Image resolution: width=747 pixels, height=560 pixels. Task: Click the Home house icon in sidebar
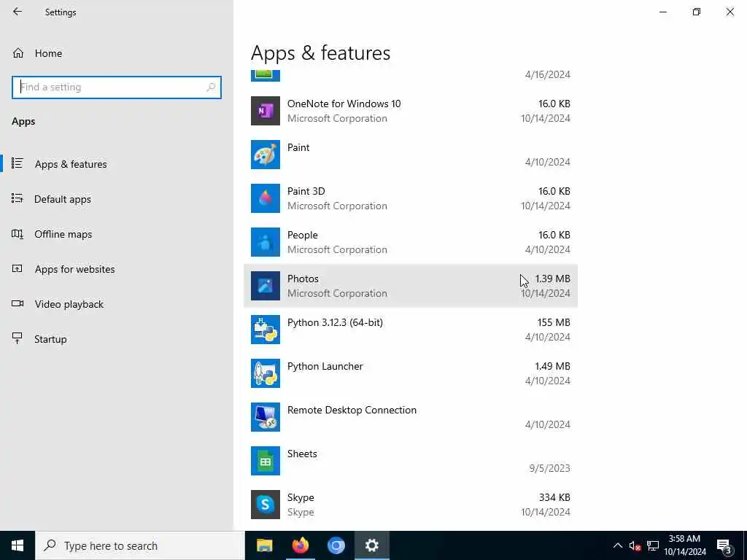click(18, 52)
